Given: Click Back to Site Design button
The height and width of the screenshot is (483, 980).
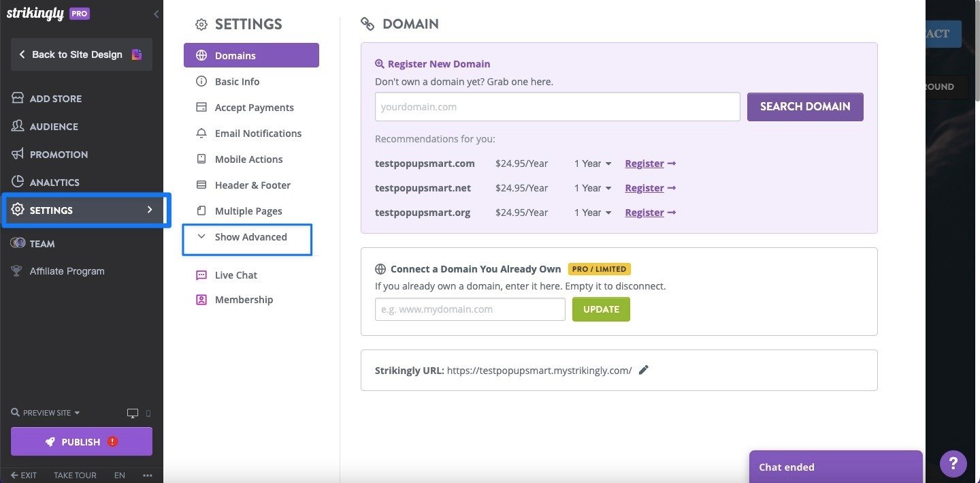Looking at the screenshot, I should (82, 54).
